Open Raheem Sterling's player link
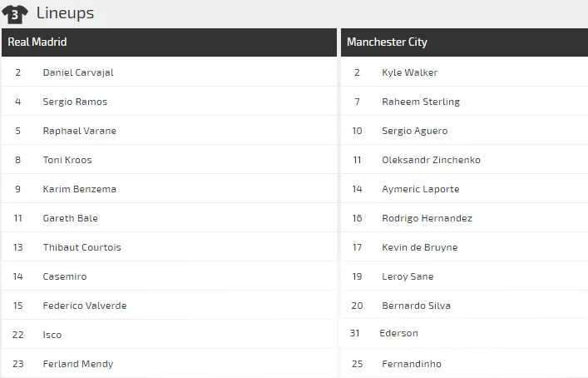The height and width of the screenshot is (378, 588). (x=421, y=102)
